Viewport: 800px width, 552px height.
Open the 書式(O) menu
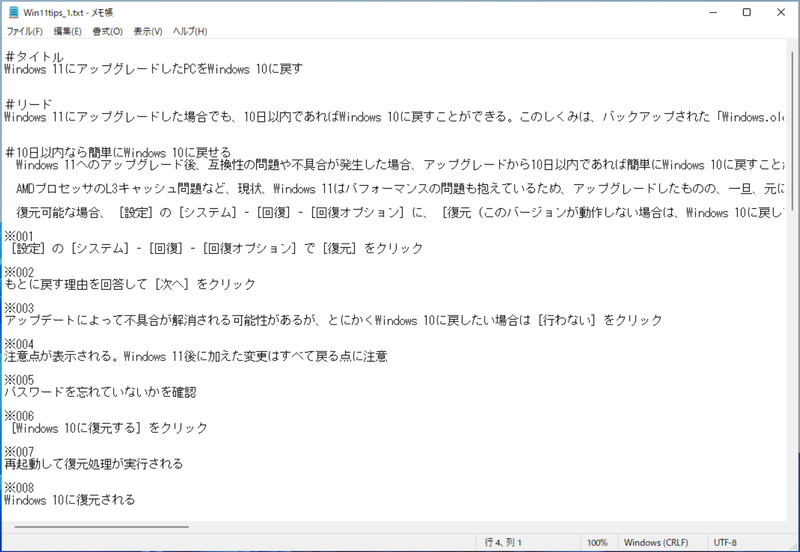coord(107,32)
